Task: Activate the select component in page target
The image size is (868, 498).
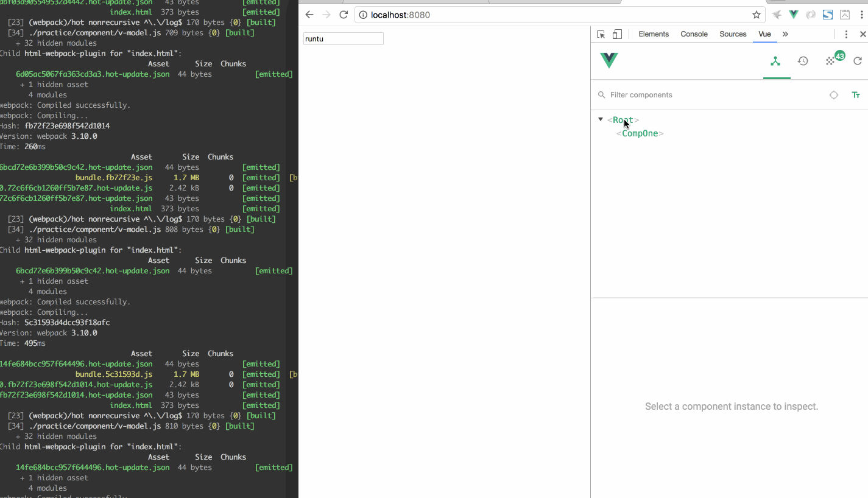Action: tap(834, 95)
